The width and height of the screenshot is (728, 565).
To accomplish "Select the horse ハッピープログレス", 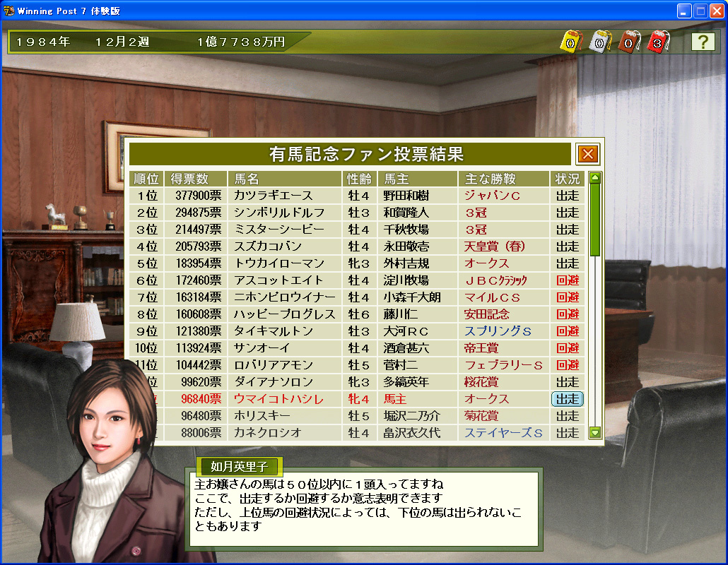I will (284, 314).
